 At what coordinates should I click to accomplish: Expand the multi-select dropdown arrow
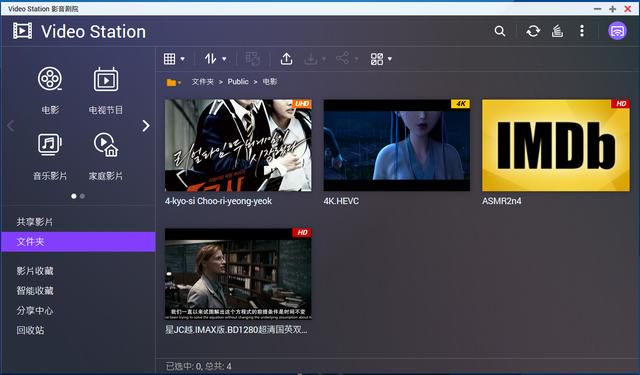click(x=390, y=59)
